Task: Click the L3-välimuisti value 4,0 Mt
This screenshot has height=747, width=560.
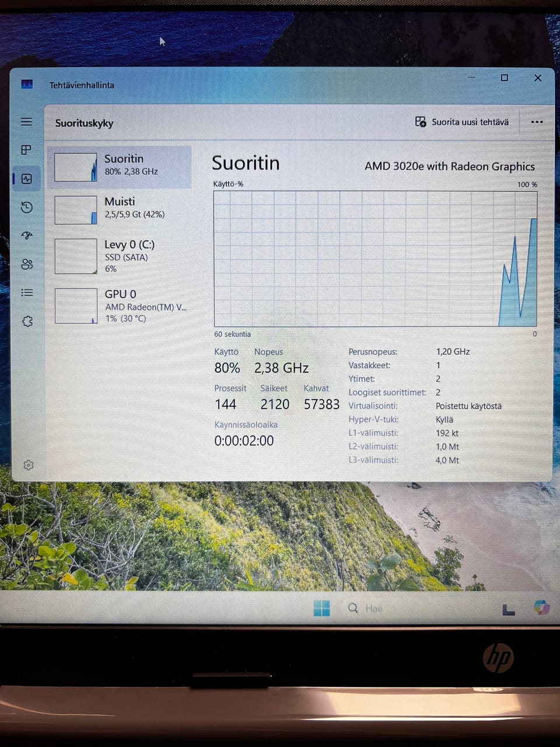Action: [x=447, y=460]
